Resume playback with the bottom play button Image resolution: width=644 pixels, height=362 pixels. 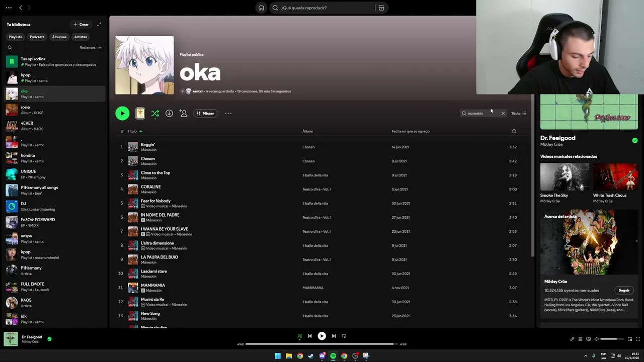tap(321, 336)
